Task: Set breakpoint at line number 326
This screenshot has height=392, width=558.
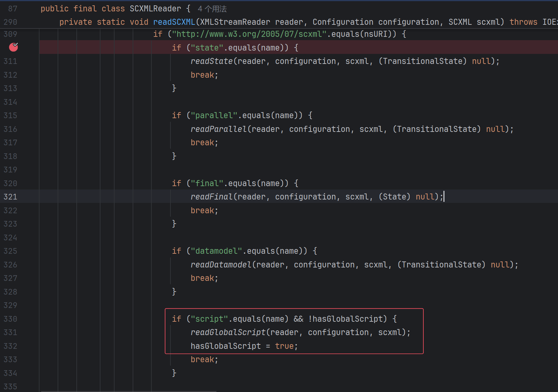Action: (10, 265)
